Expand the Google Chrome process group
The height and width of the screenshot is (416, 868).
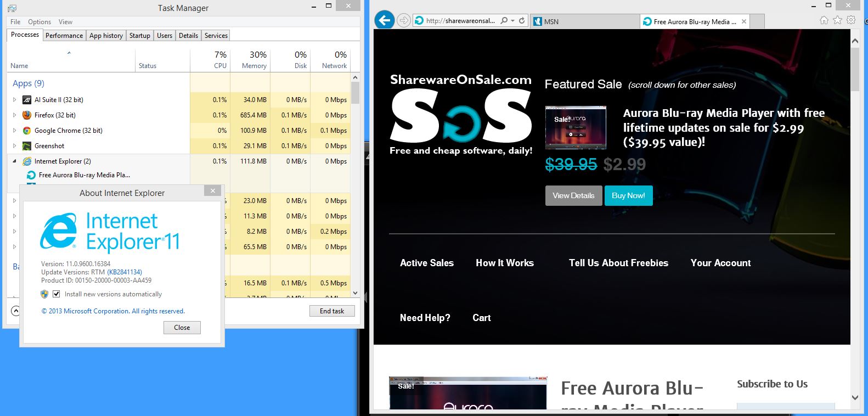click(x=15, y=131)
